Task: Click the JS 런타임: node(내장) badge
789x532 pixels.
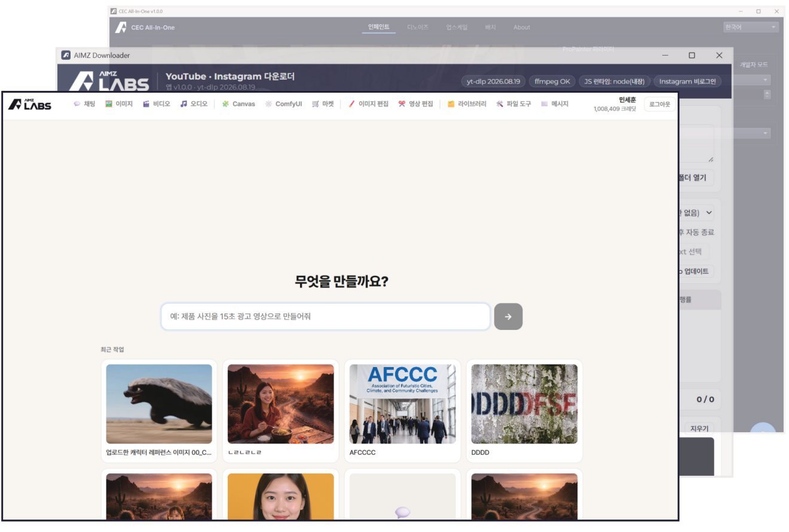Action: pos(614,81)
